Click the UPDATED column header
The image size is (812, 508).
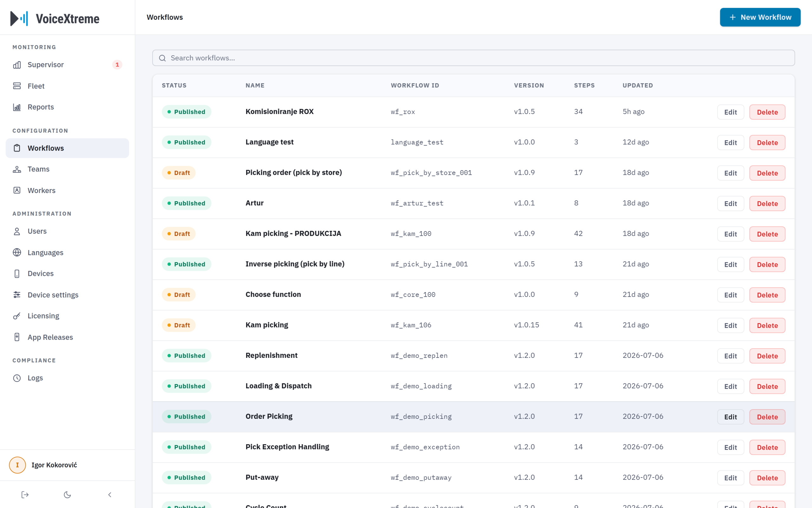click(638, 85)
